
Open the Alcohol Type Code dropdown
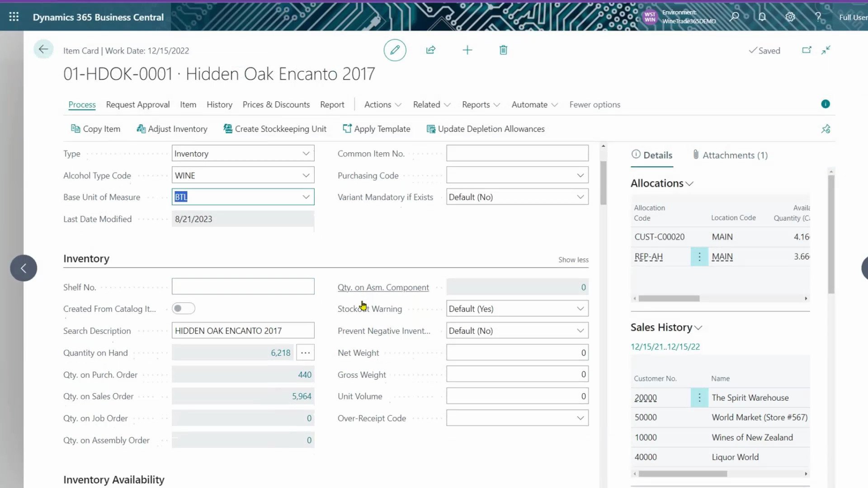click(306, 175)
